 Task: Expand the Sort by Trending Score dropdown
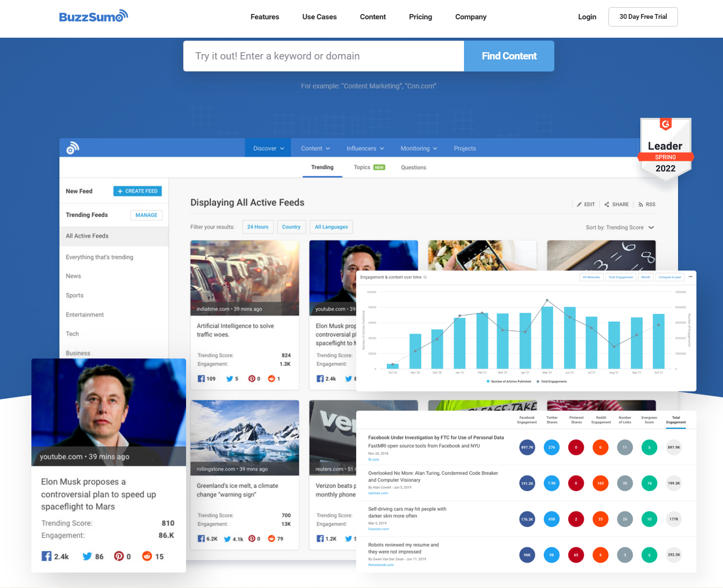[x=620, y=228]
